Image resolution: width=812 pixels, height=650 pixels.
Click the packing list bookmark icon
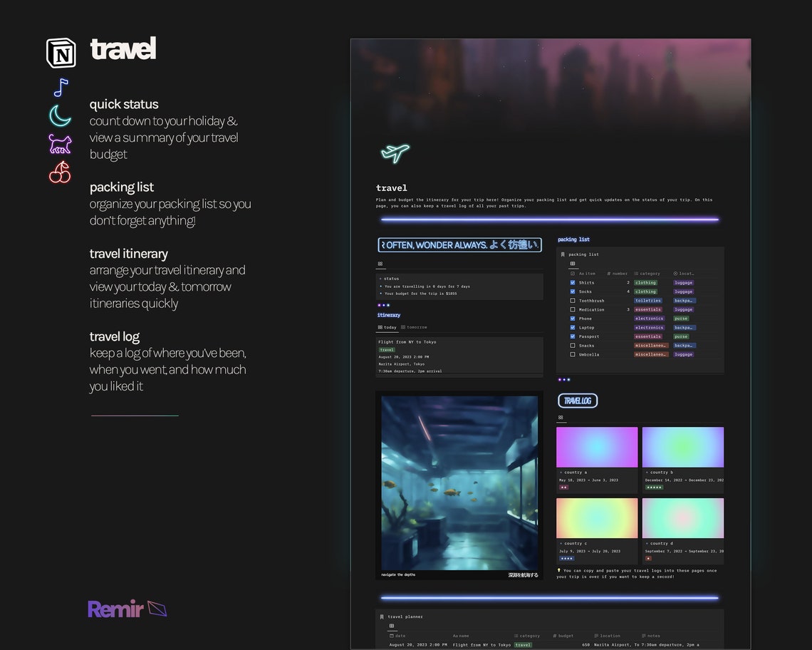(563, 254)
